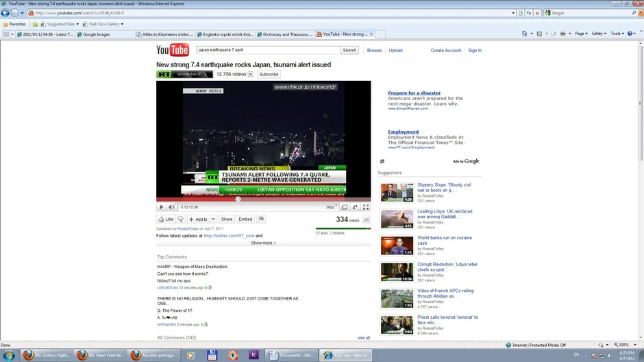Open Windows Start menu orb

tap(9, 355)
